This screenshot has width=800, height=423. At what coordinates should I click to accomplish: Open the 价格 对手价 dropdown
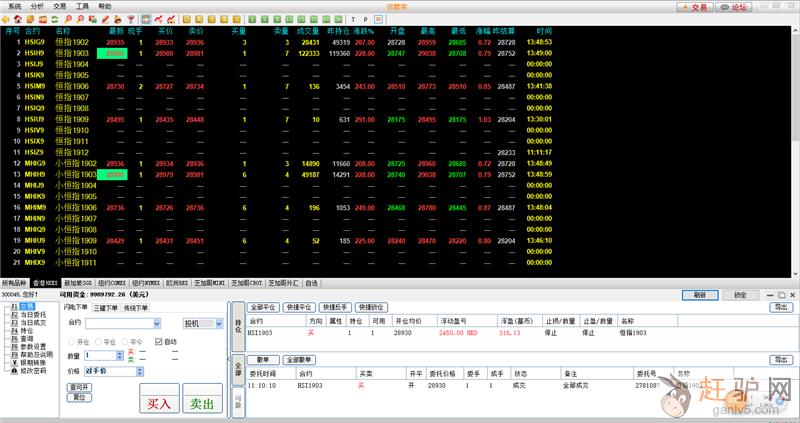pyautogui.click(x=139, y=370)
